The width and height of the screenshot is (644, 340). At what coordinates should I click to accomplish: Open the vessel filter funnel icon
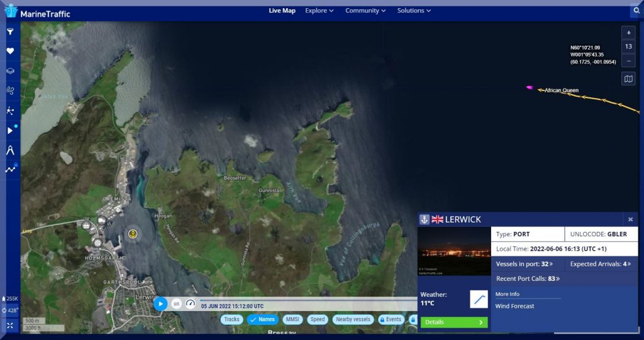click(10, 31)
